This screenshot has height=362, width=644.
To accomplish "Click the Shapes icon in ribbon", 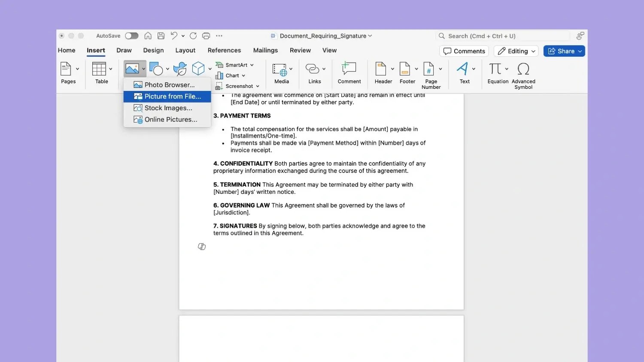I will click(156, 69).
